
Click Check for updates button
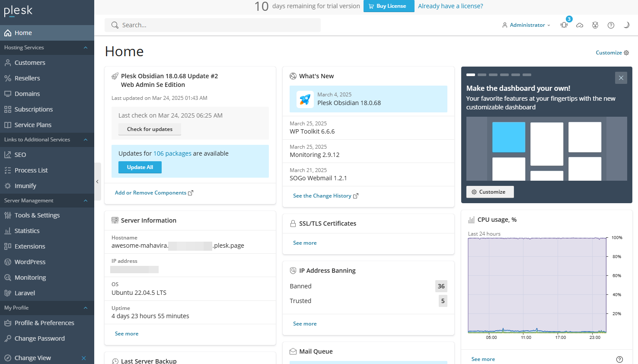(150, 129)
